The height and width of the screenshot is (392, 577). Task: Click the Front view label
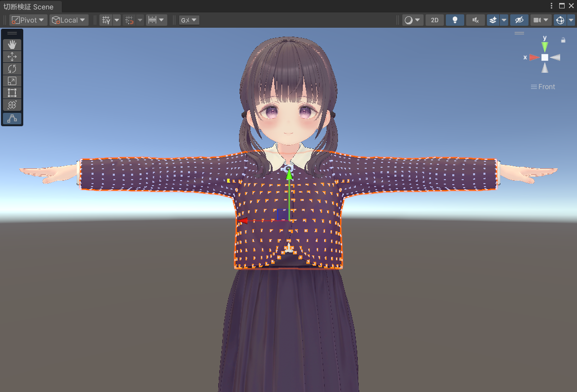tap(543, 87)
